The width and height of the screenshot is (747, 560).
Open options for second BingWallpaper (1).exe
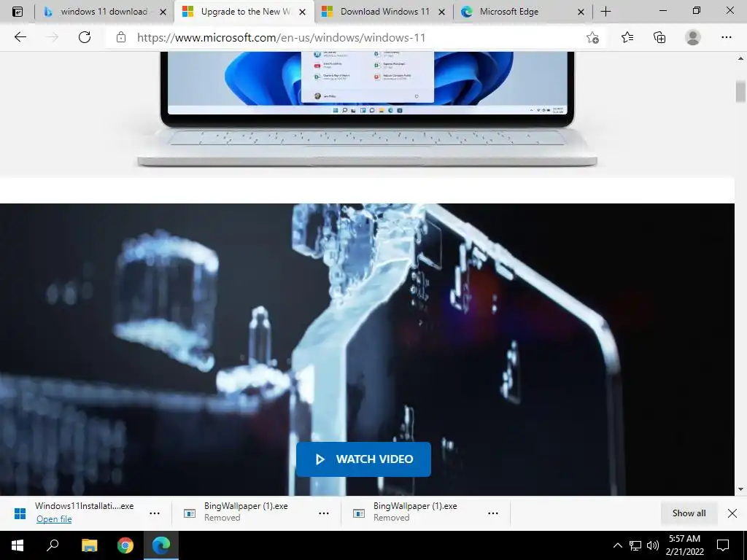pos(493,513)
